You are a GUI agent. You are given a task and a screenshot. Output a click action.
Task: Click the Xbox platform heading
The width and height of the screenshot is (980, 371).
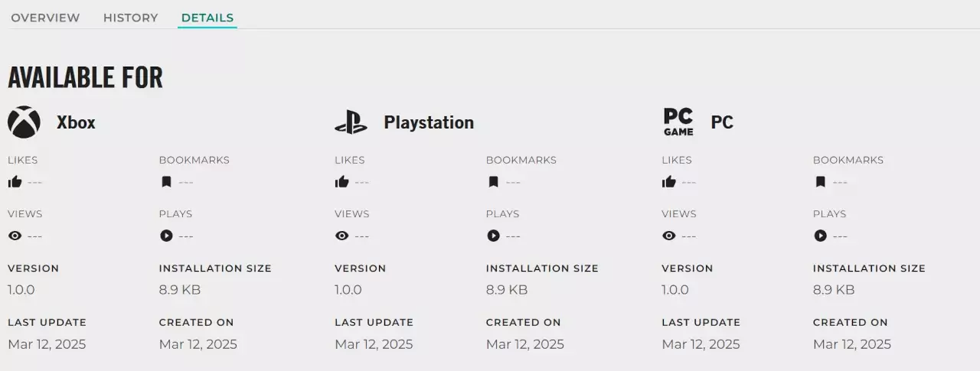pyautogui.click(x=76, y=122)
